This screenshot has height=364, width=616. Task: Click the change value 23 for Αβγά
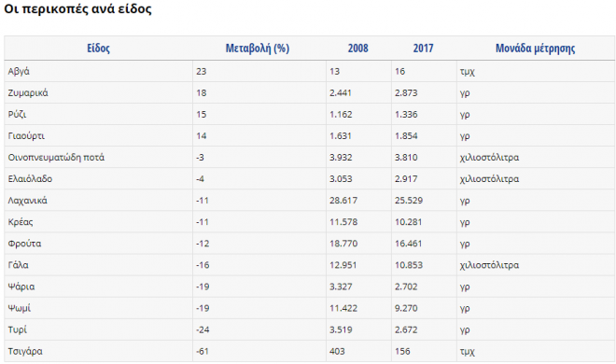pos(202,72)
